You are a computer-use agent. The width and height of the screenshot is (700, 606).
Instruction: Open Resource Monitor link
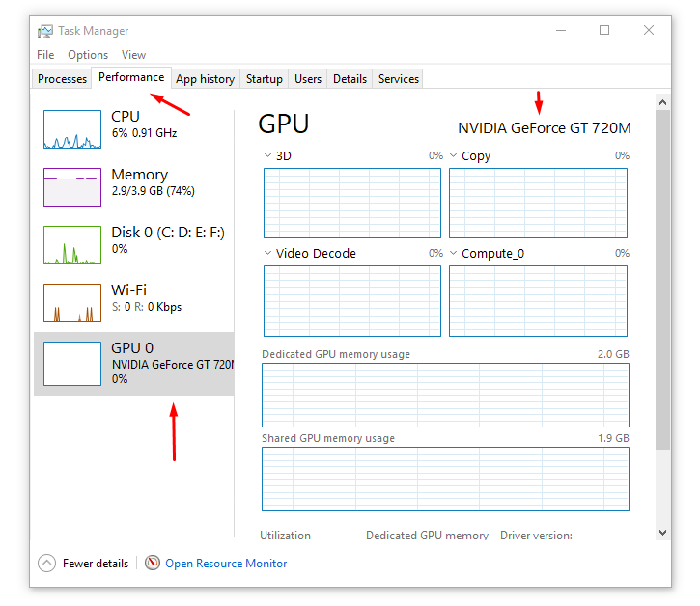[226, 564]
